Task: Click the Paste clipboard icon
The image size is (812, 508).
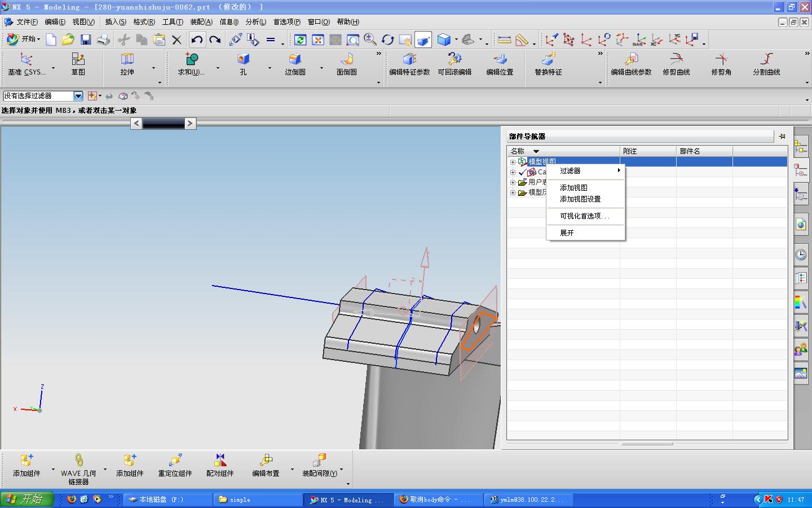Action: point(160,40)
